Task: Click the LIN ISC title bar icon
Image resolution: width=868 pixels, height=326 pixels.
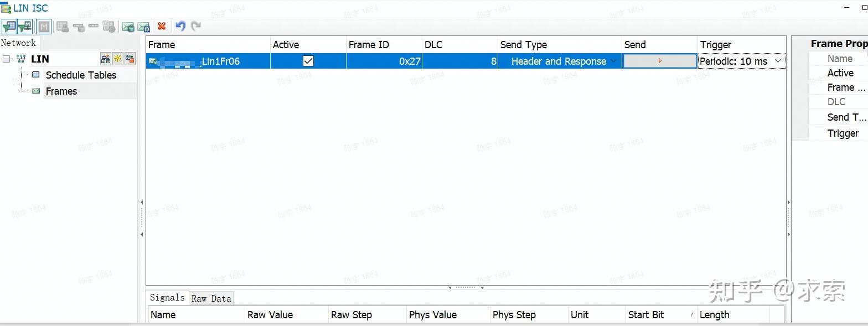Action: [x=6, y=8]
